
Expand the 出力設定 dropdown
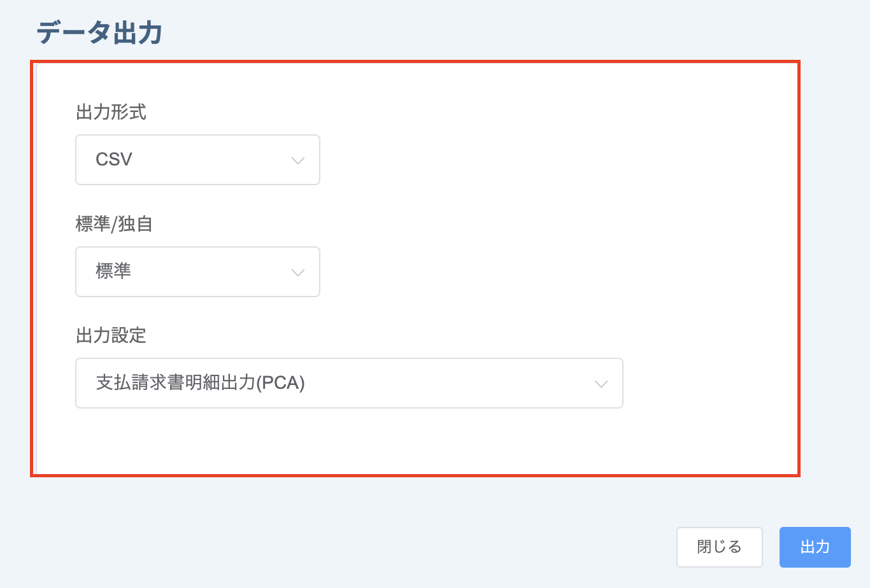pyautogui.click(x=349, y=383)
